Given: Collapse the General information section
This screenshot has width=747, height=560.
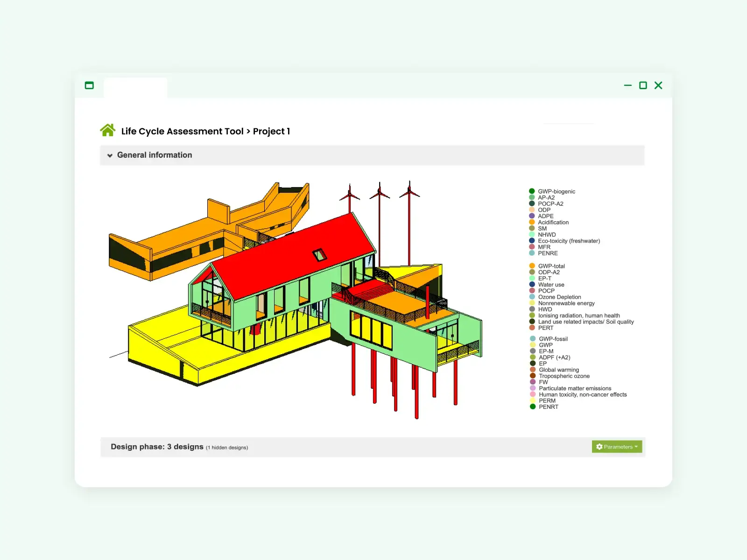Looking at the screenshot, I should 110,155.
